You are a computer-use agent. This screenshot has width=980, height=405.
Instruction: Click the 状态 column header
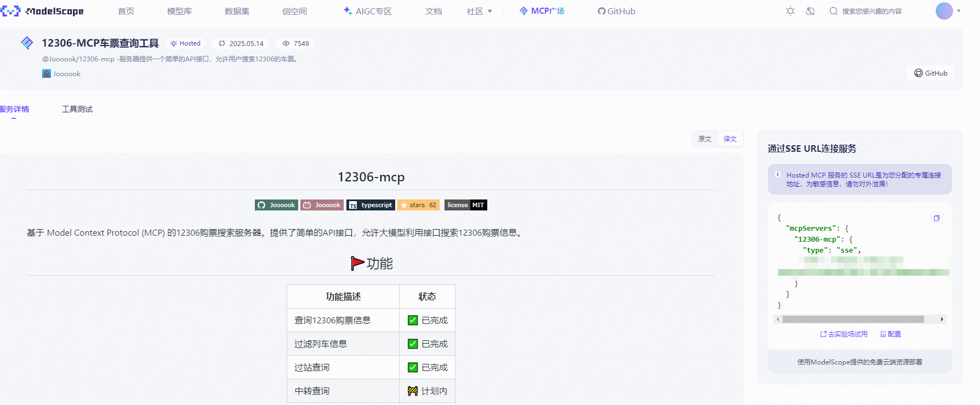[427, 296]
